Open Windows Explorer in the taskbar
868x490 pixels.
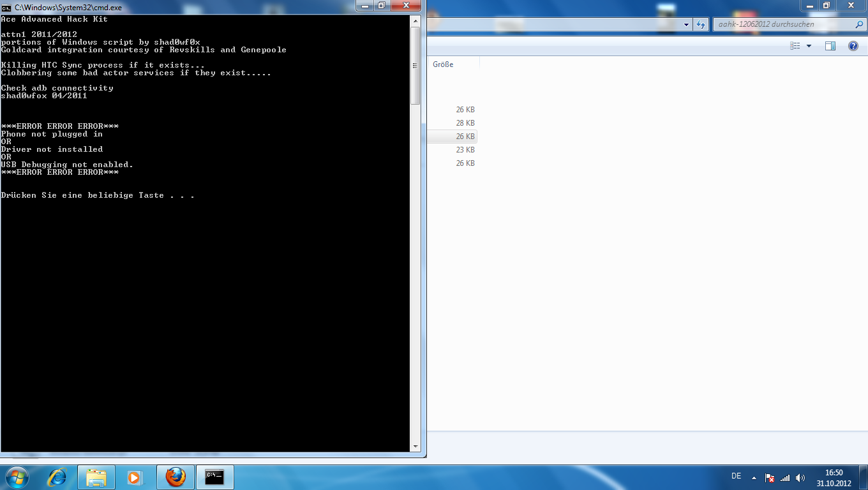(x=96, y=477)
